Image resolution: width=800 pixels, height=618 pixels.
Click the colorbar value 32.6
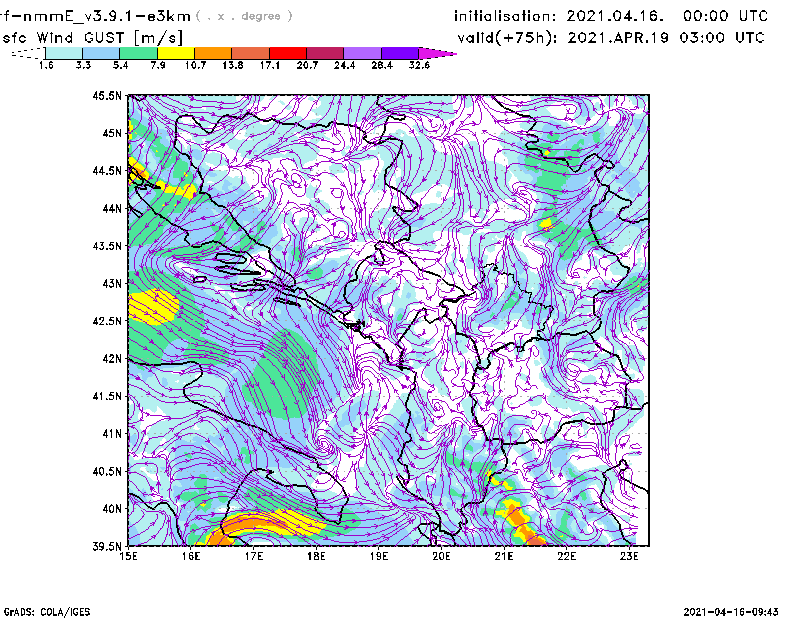419,65
